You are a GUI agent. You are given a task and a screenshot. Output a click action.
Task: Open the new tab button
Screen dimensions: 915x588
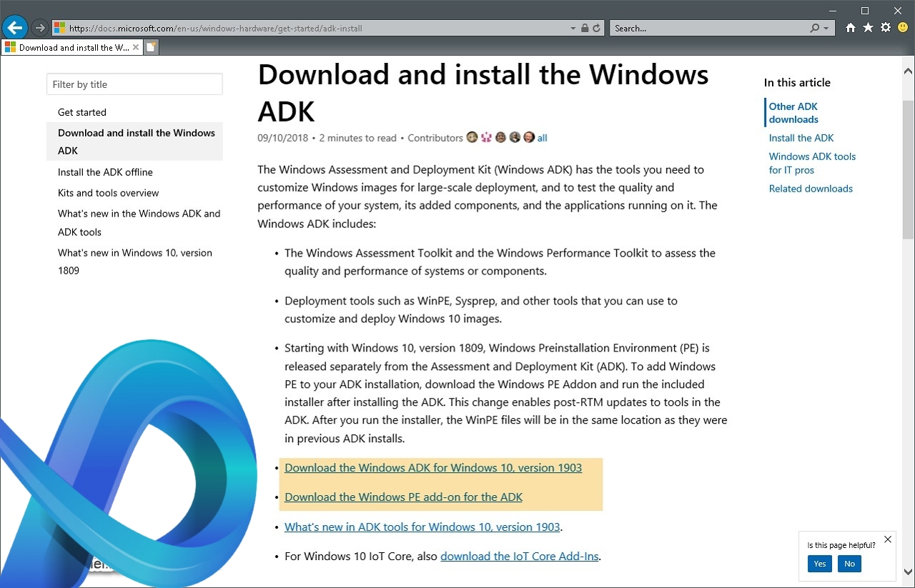(151, 47)
